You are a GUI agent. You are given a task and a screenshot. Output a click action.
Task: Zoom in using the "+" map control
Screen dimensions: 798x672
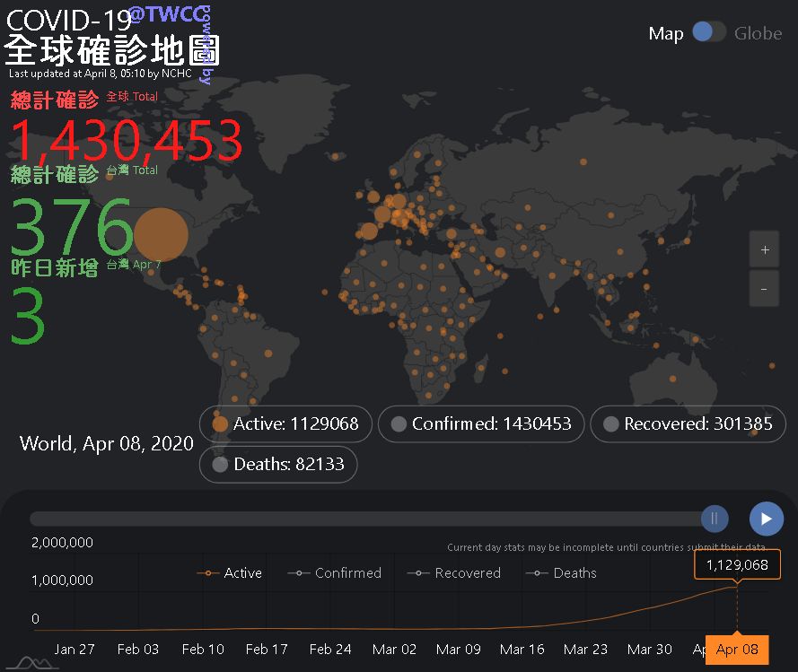pyautogui.click(x=764, y=249)
